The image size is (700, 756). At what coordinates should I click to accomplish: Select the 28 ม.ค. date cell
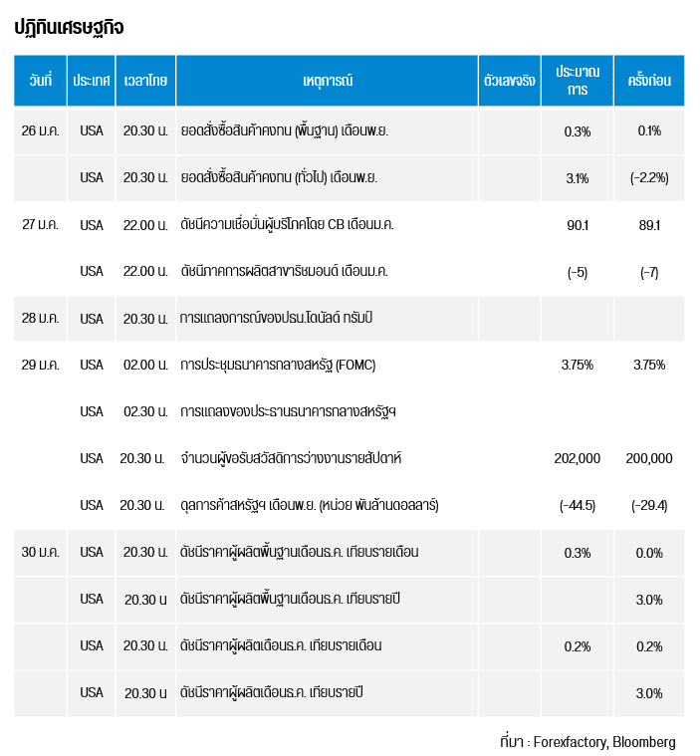pos(40,319)
